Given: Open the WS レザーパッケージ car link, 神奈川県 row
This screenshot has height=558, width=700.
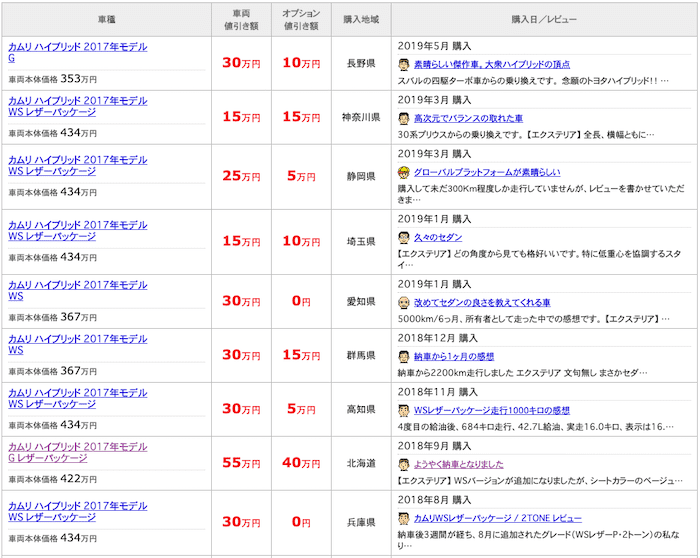Looking at the screenshot, I should 78,106.
